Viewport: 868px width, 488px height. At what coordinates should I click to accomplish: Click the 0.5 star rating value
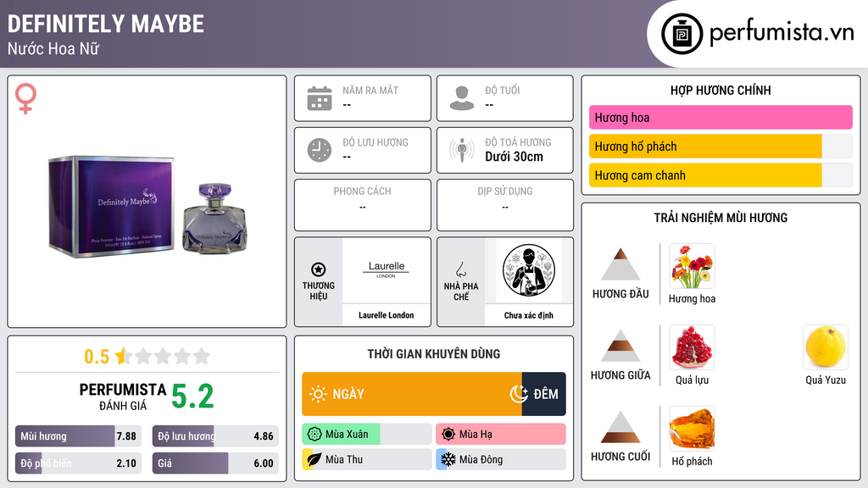pyautogui.click(x=97, y=357)
